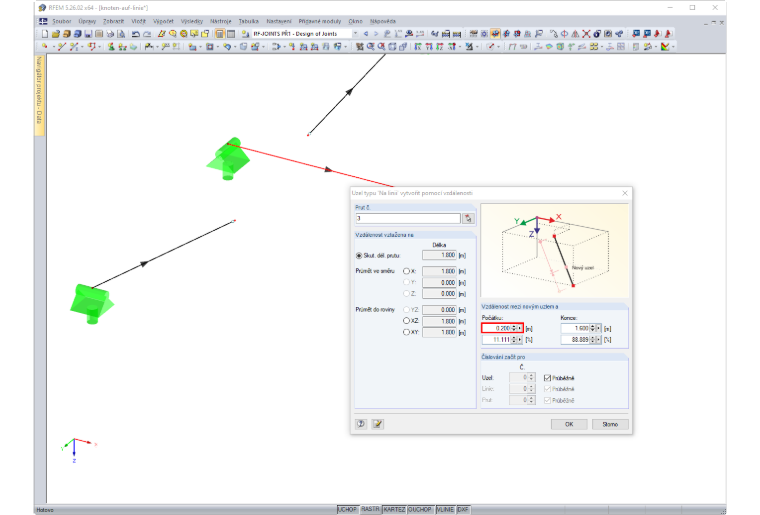
Task: Click the Počátku distance field 0.200
Action: 502,328
